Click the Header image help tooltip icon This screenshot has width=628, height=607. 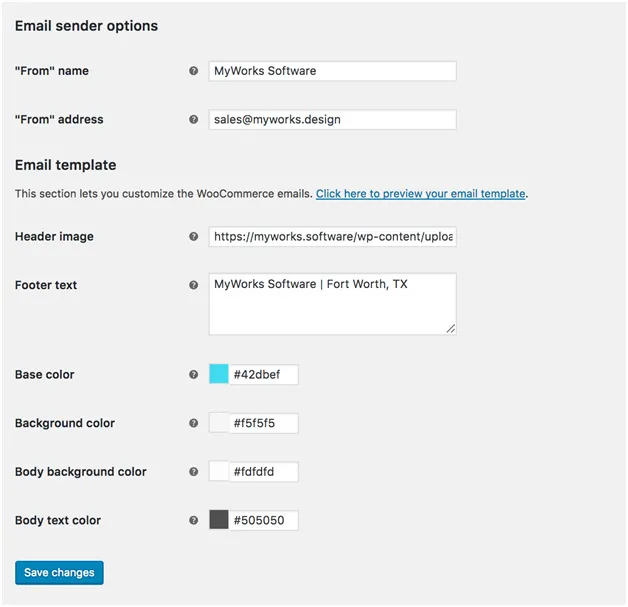194,237
